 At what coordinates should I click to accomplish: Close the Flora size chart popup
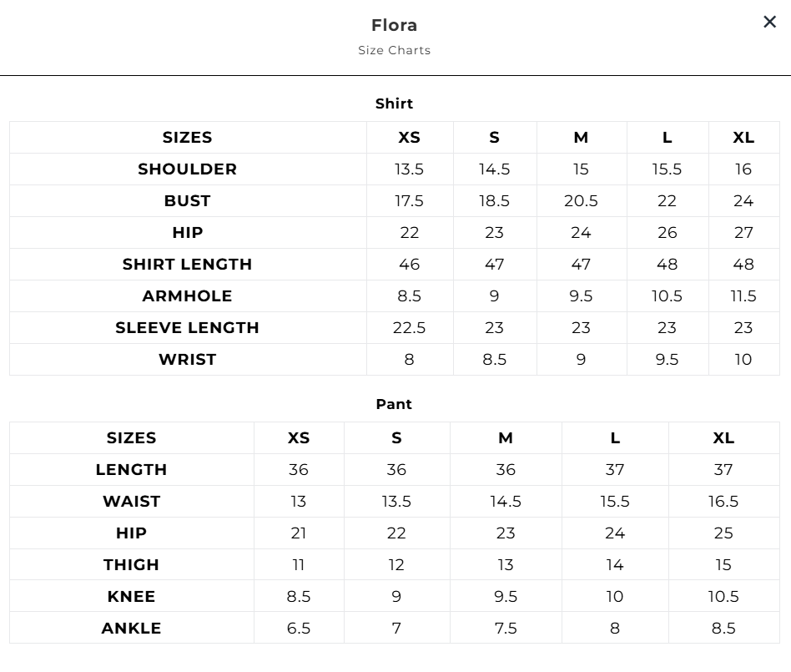coord(769,23)
